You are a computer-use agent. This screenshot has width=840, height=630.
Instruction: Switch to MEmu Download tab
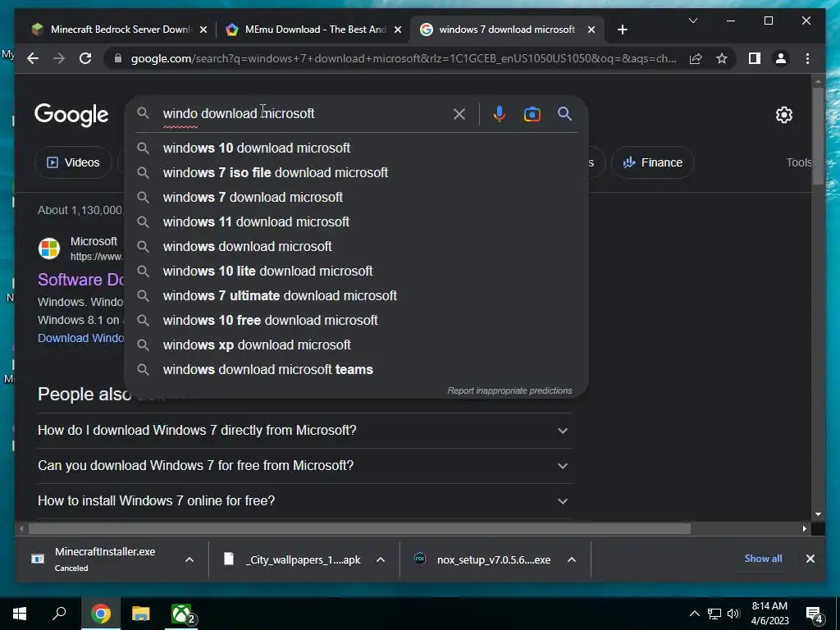point(313,30)
